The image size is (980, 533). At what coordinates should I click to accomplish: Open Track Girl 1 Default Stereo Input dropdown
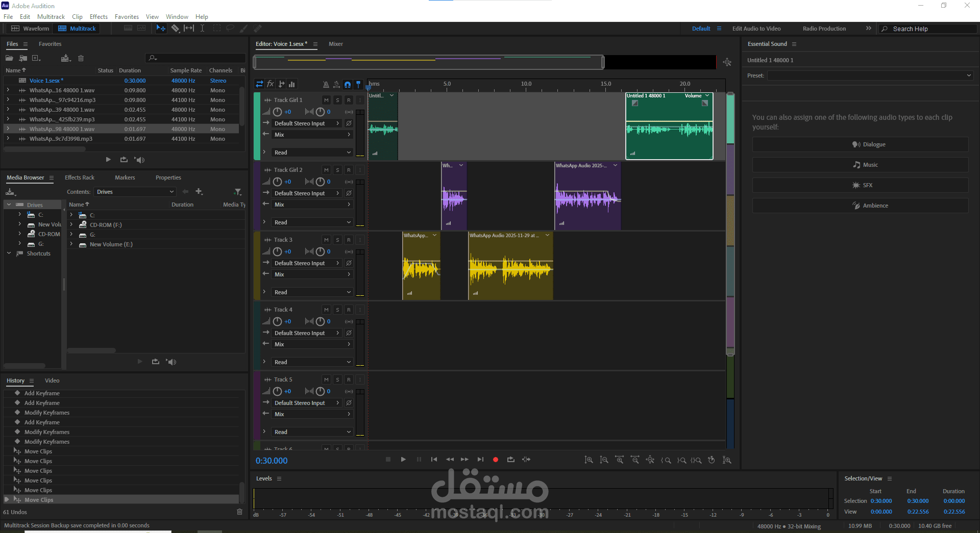click(306, 123)
